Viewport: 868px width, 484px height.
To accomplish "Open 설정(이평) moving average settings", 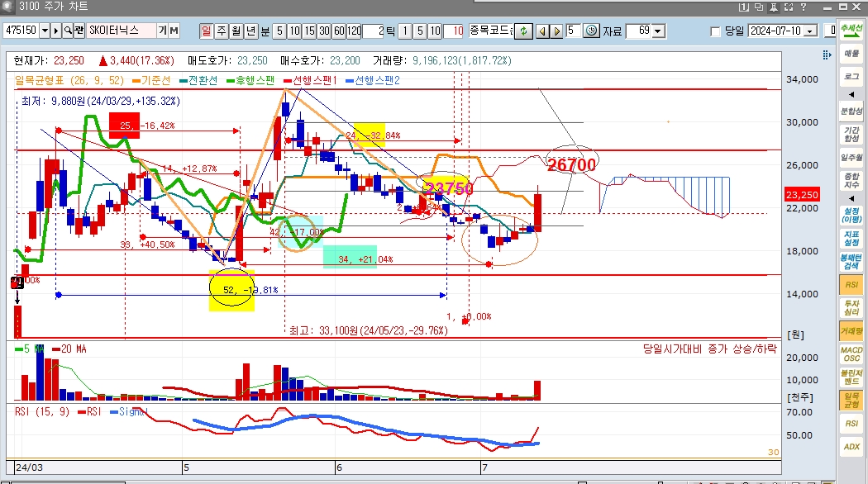I will point(851,216).
